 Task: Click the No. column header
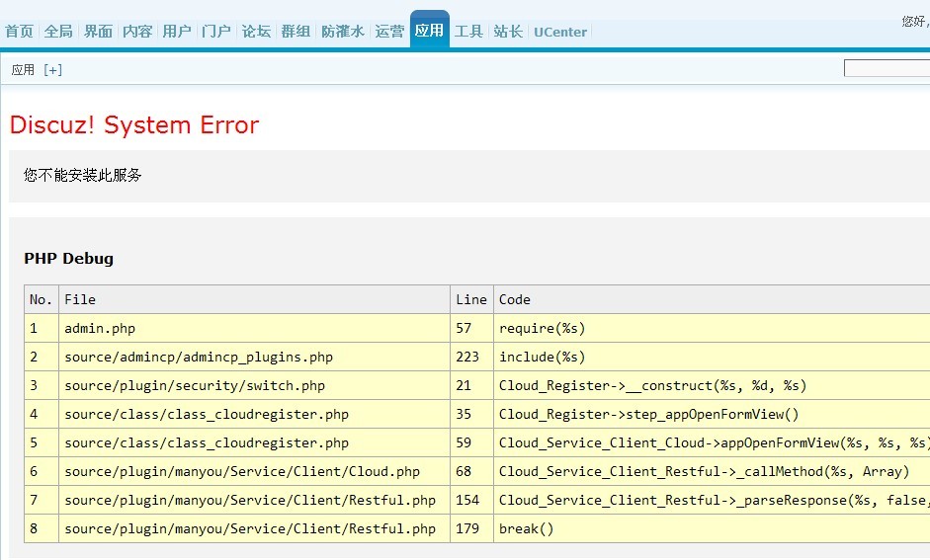coord(42,299)
